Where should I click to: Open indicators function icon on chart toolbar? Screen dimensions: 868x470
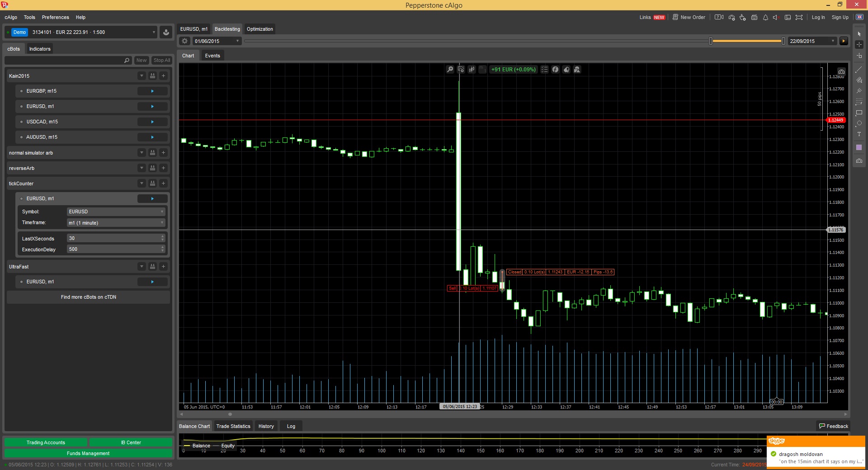(x=555, y=70)
